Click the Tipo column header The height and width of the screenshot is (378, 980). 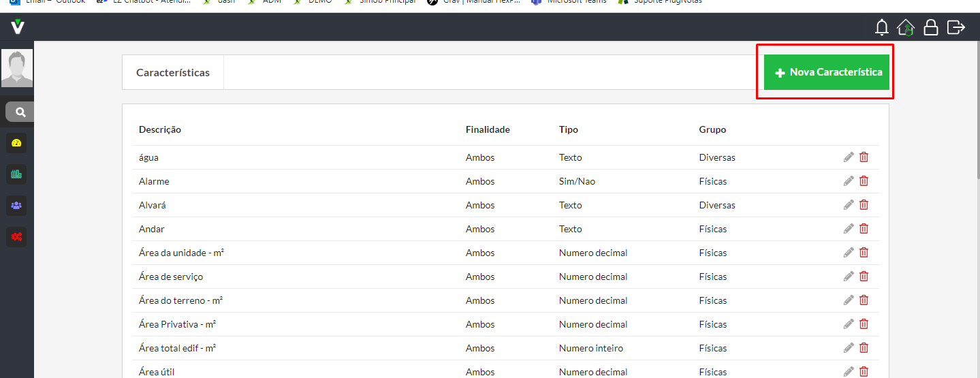click(569, 129)
